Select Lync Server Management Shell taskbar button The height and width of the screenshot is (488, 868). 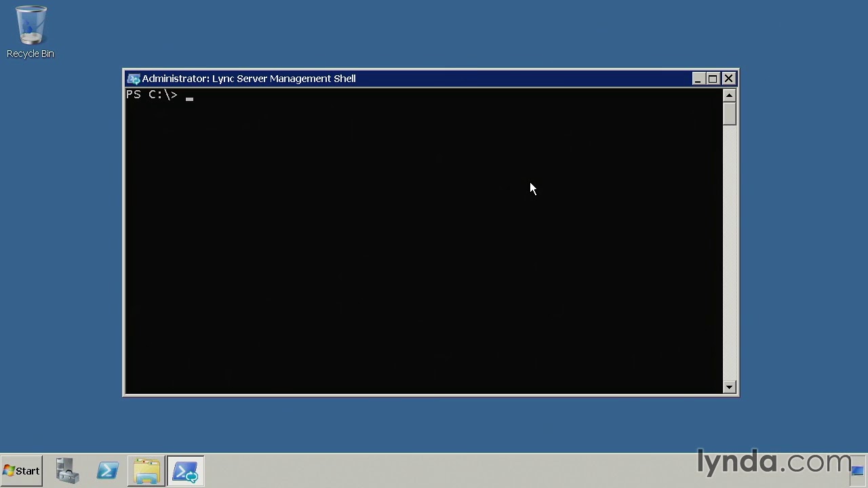[x=186, y=471]
